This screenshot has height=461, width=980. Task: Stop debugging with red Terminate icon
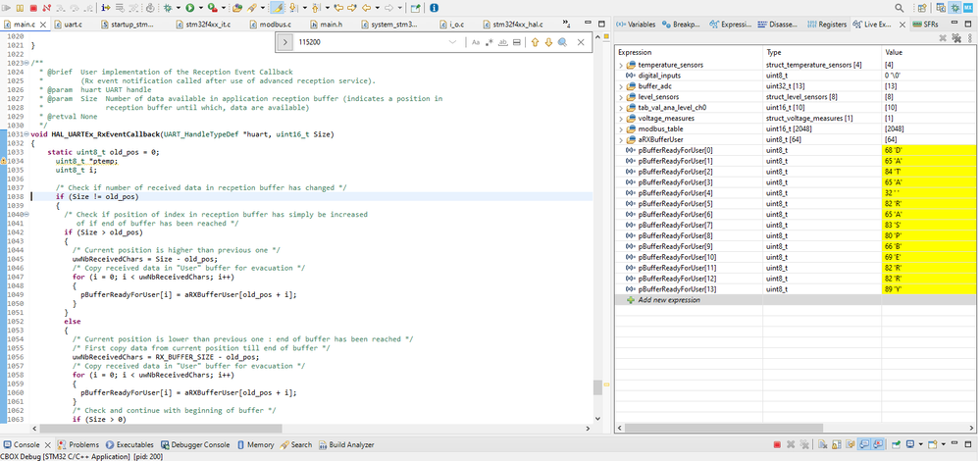click(33, 8)
